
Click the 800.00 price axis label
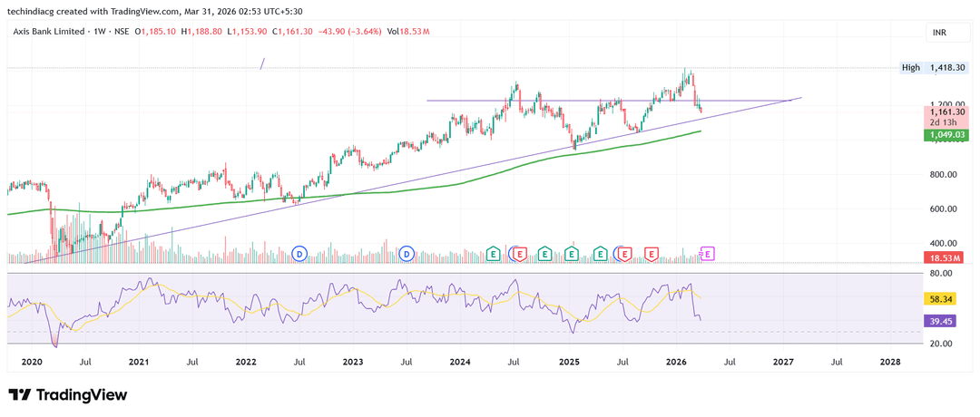pyautogui.click(x=944, y=175)
